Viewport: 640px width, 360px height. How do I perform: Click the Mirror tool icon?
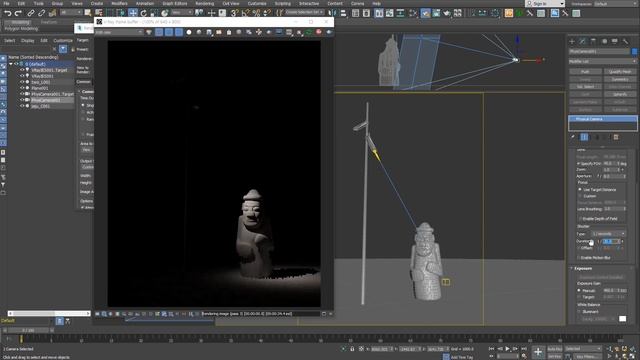point(333,13)
